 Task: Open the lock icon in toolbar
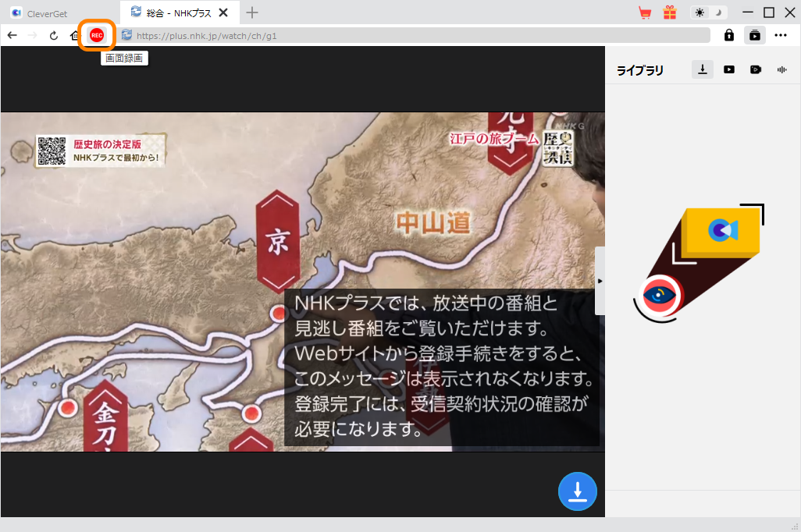click(729, 35)
